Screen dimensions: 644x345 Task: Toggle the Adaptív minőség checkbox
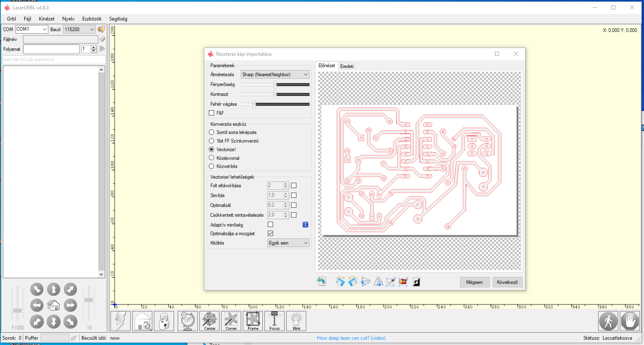pyautogui.click(x=270, y=225)
